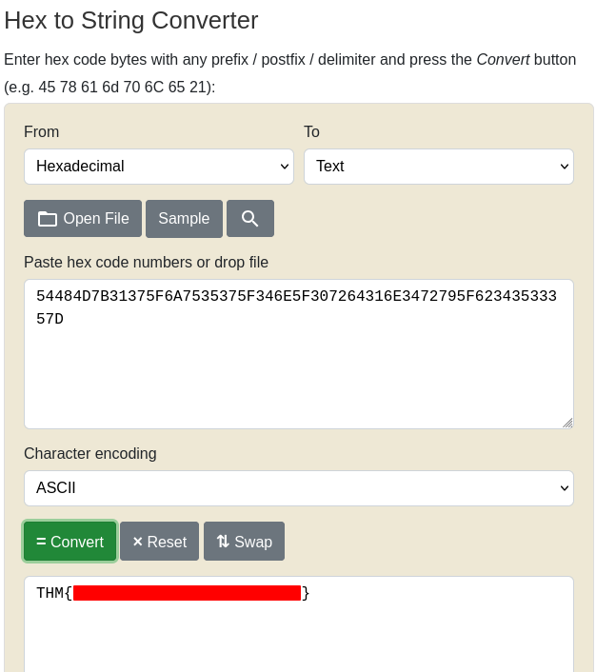Click the chevron arrow of the To selector

(x=565, y=167)
